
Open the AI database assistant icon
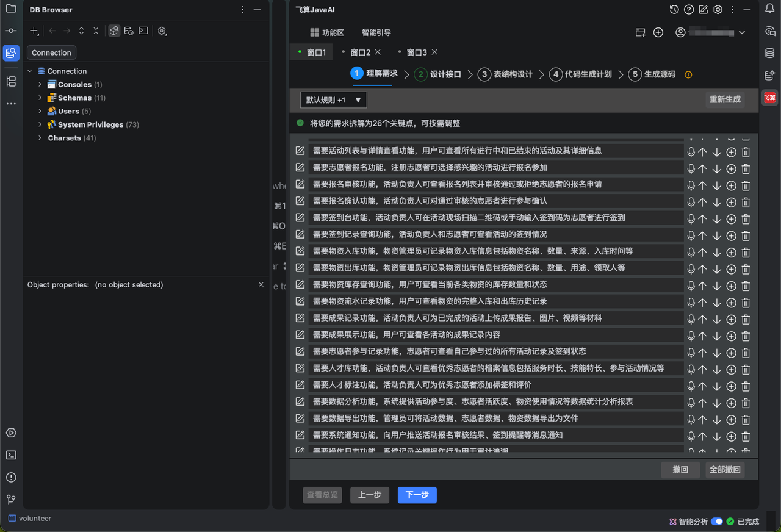click(770, 75)
